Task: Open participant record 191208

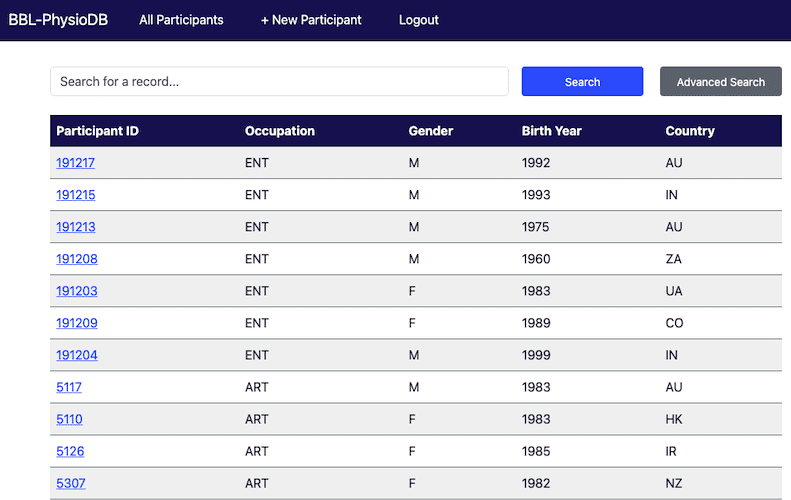Action: coord(77,259)
